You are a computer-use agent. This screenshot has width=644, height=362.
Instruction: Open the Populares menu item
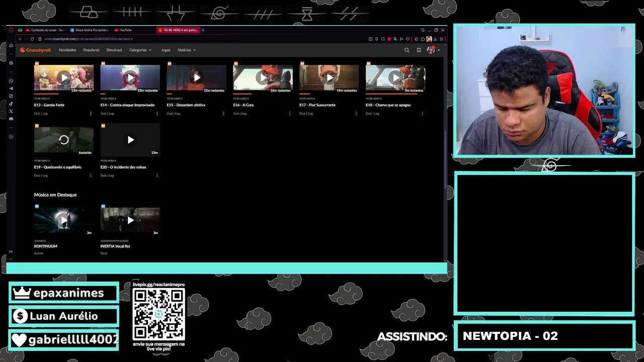click(91, 50)
